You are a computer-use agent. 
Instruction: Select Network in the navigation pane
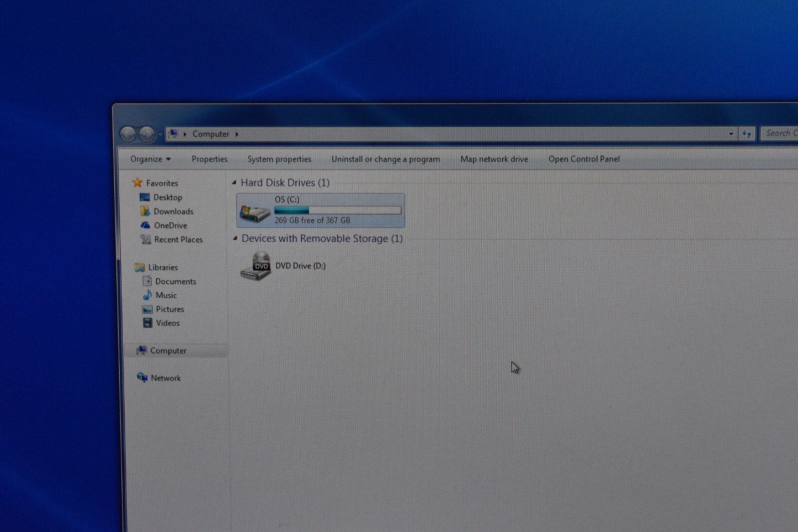click(166, 378)
